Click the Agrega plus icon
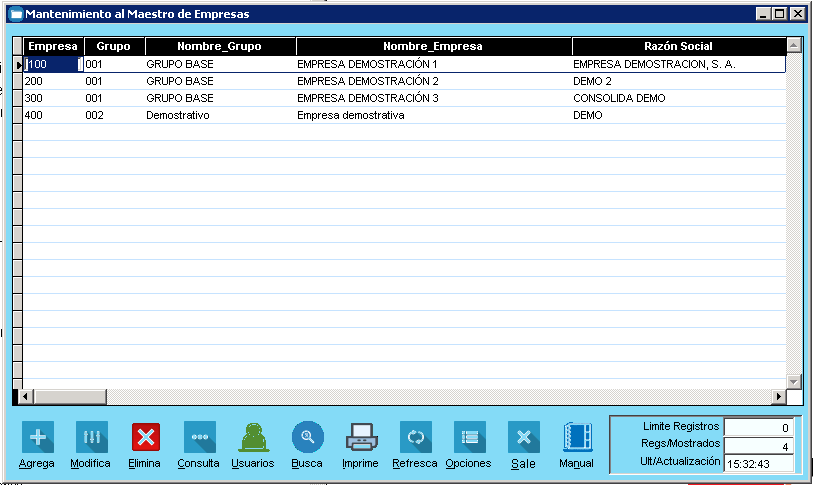 coord(37,438)
